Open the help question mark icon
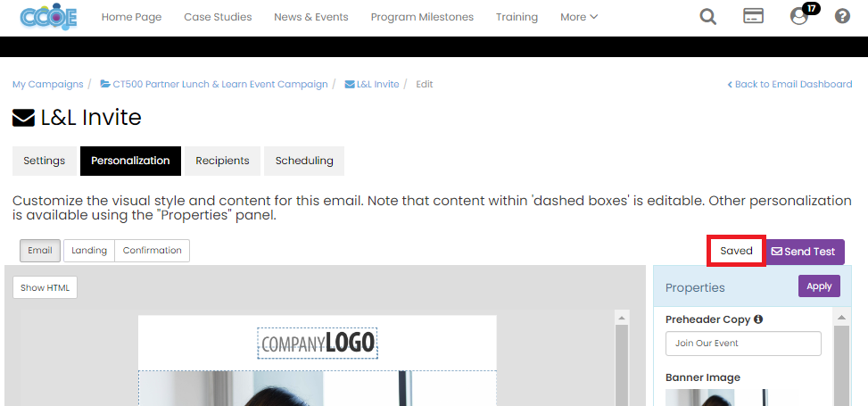Image resolution: width=868 pixels, height=406 pixels. [x=842, y=17]
